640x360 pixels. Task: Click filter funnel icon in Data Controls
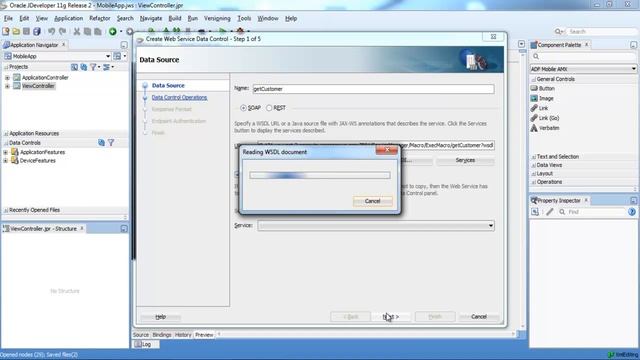tap(111, 143)
